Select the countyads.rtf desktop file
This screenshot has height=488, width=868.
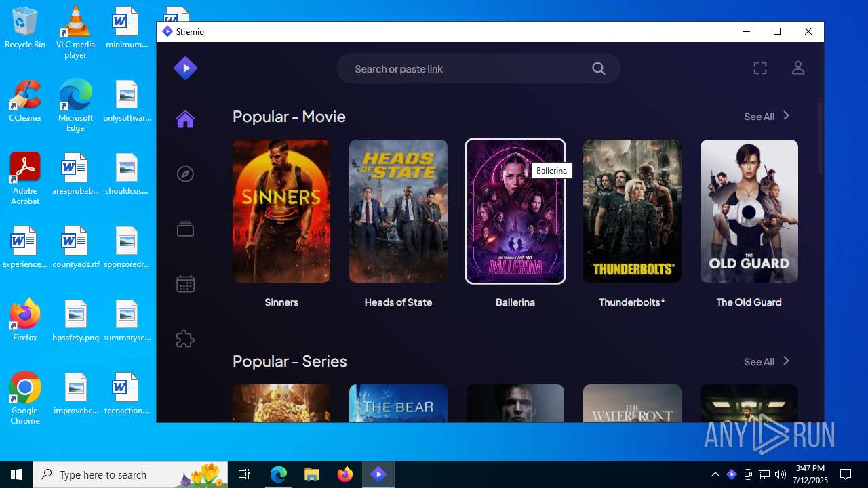point(75,248)
